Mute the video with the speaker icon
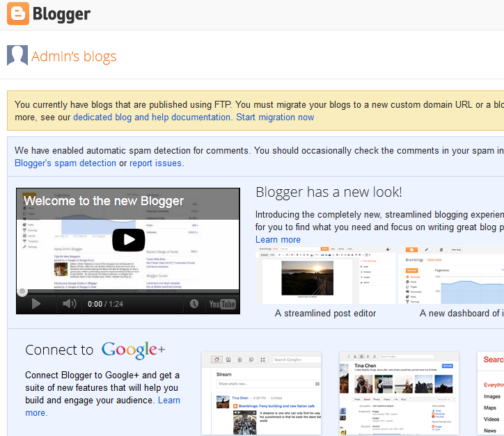 tap(69, 304)
